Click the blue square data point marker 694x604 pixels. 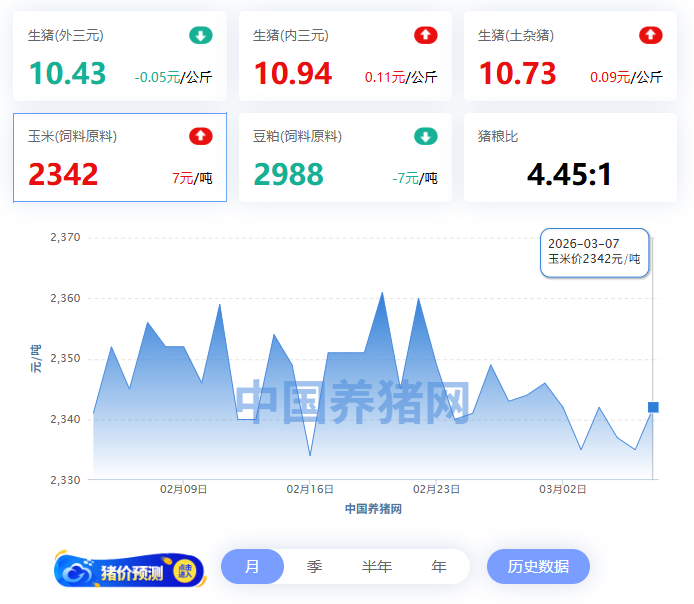click(x=653, y=407)
